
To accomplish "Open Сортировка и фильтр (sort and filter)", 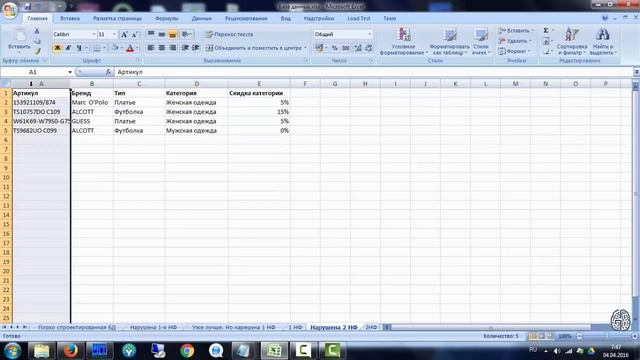I will coord(572,42).
